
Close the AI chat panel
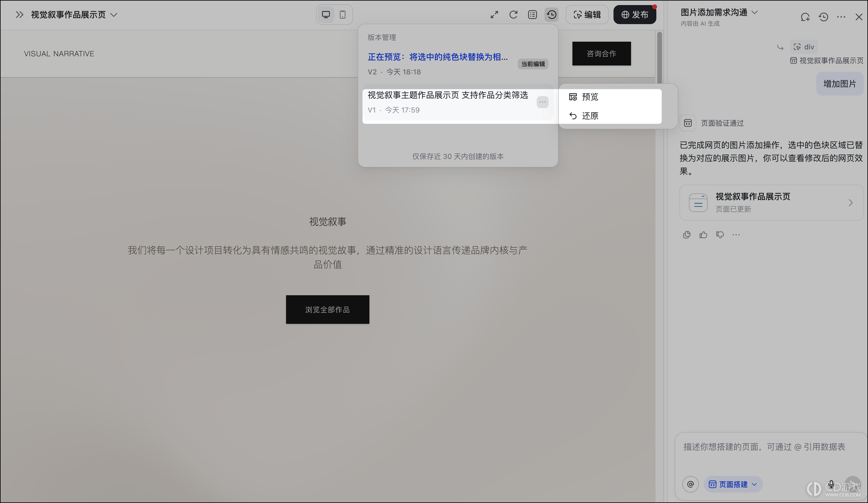(859, 17)
